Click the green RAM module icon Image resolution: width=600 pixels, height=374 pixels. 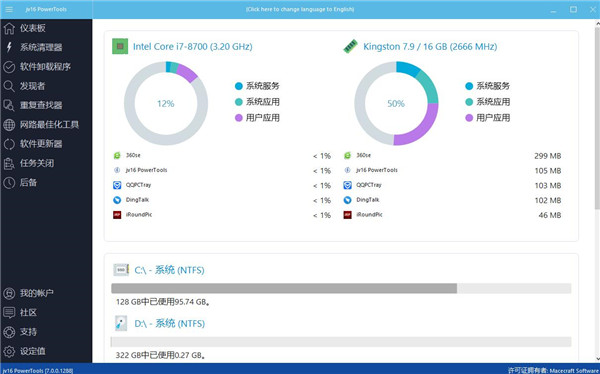tap(350, 46)
